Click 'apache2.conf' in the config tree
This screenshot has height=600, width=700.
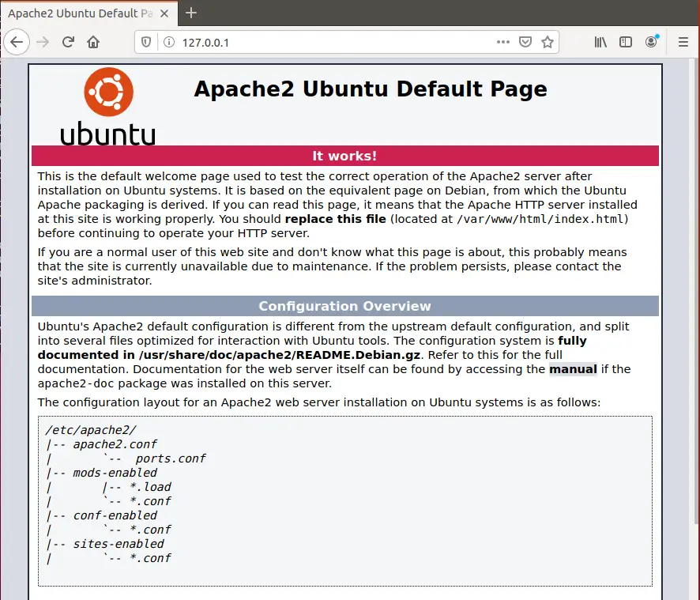(x=115, y=444)
